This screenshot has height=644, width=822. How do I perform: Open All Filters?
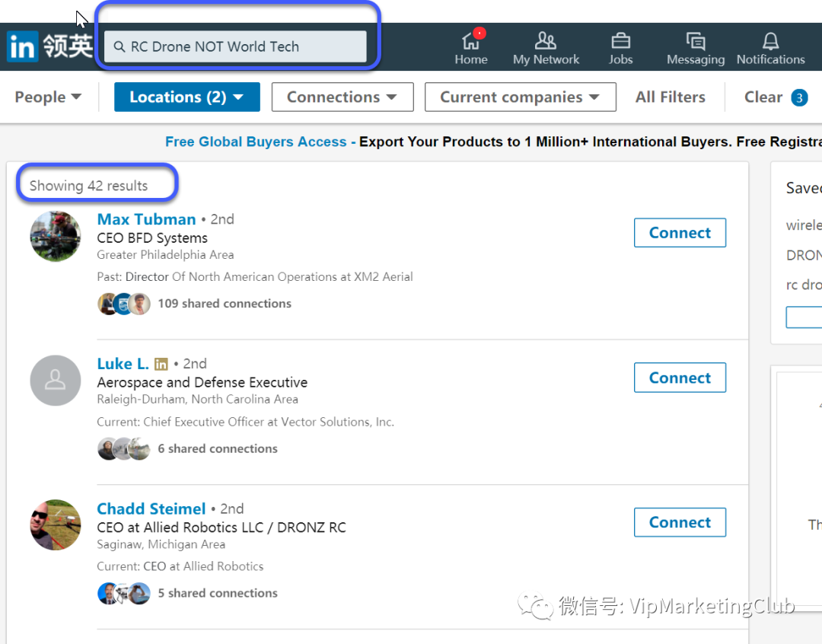pyautogui.click(x=670, y=97)
